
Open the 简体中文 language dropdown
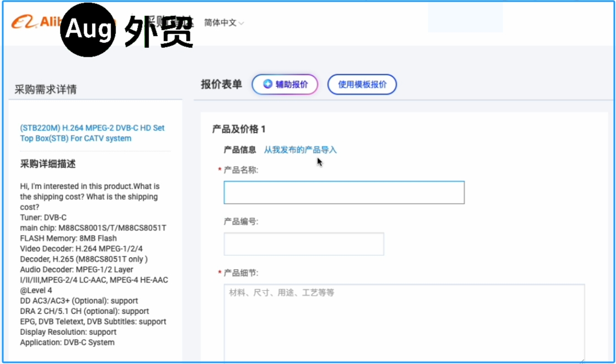[224, 23]
